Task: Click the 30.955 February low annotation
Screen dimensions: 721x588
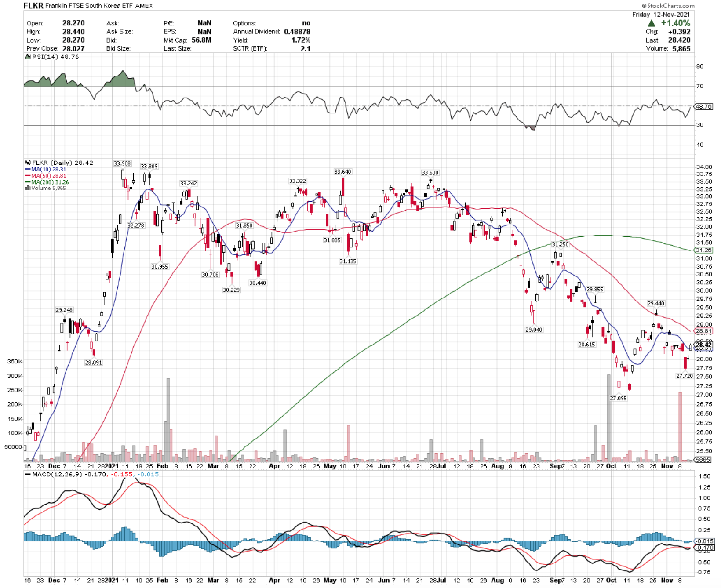Action: (x=160, y=267)
